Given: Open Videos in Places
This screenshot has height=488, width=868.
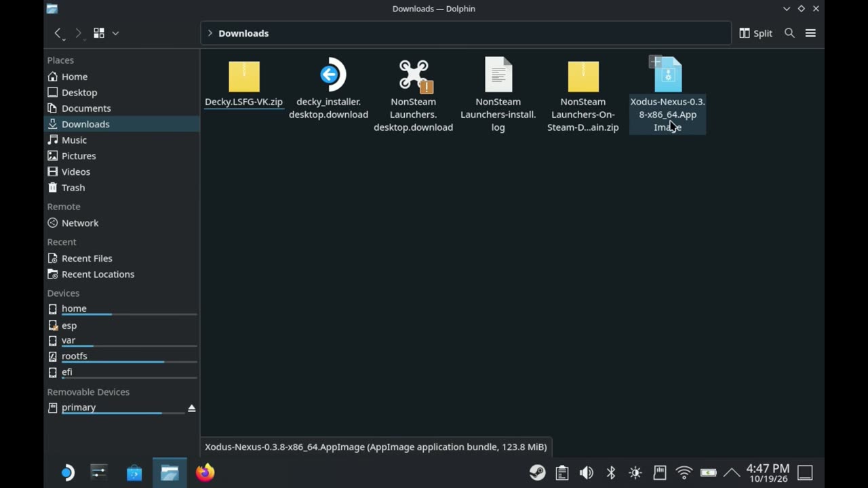Looking at the screenshot, I should [122, 172].
